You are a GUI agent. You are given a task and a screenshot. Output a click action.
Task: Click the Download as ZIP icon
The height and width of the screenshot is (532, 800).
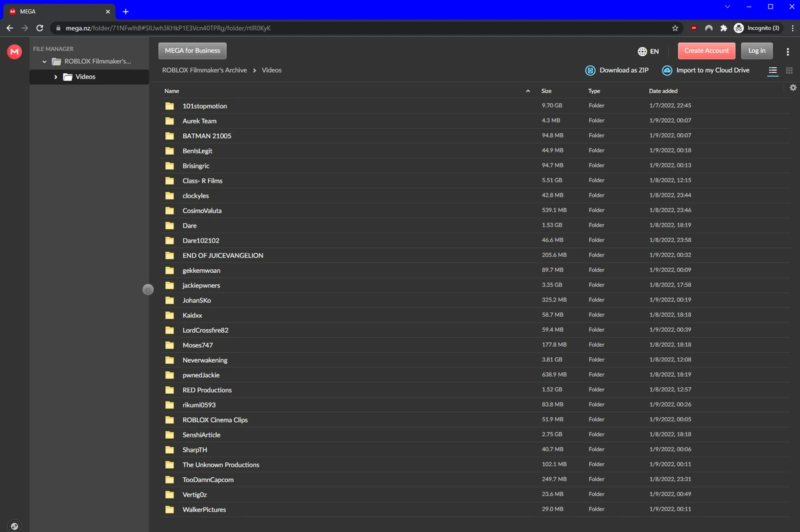click(x=591, y=70)
